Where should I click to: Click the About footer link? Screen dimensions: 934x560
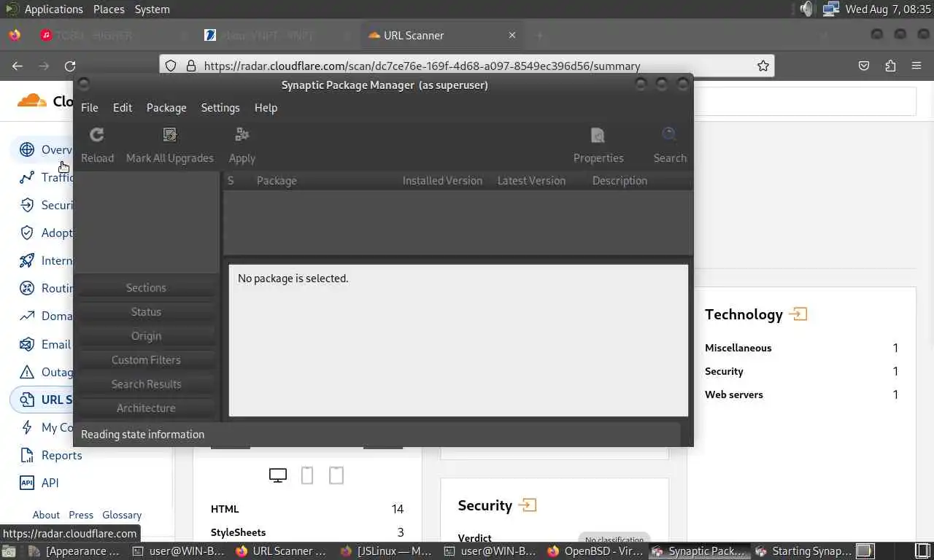tap(46, 515)
